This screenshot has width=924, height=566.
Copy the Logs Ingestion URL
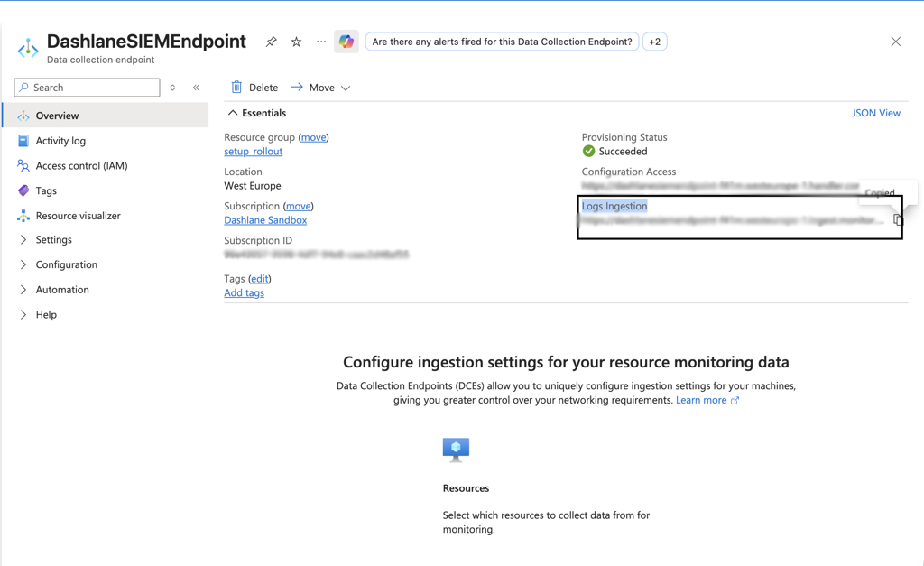(x=898, y=220)
